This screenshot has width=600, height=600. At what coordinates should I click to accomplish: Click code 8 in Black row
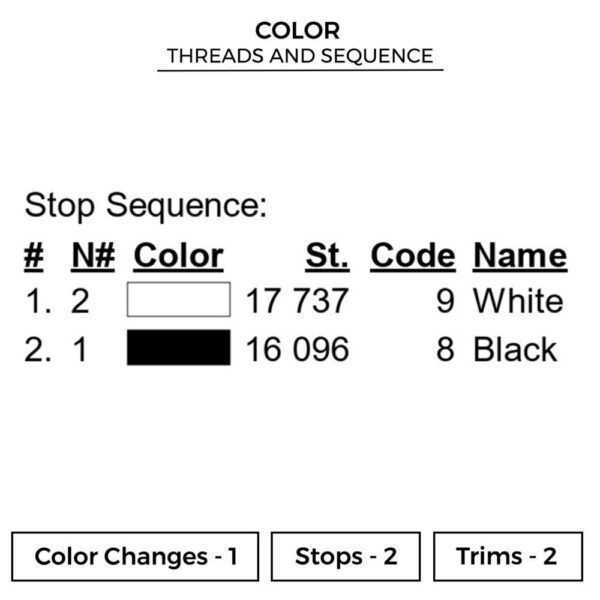(445, 349)
